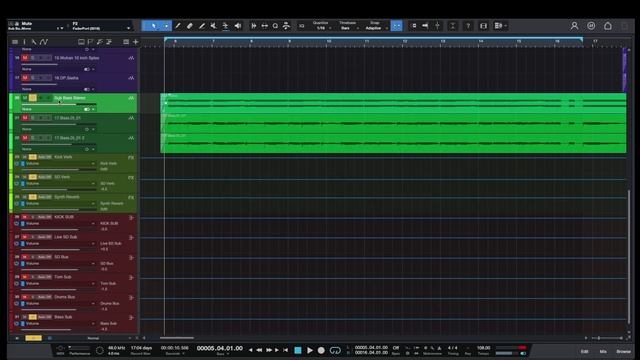
Task: Select the Eraser tool
Action: click(x=190, y=26)
